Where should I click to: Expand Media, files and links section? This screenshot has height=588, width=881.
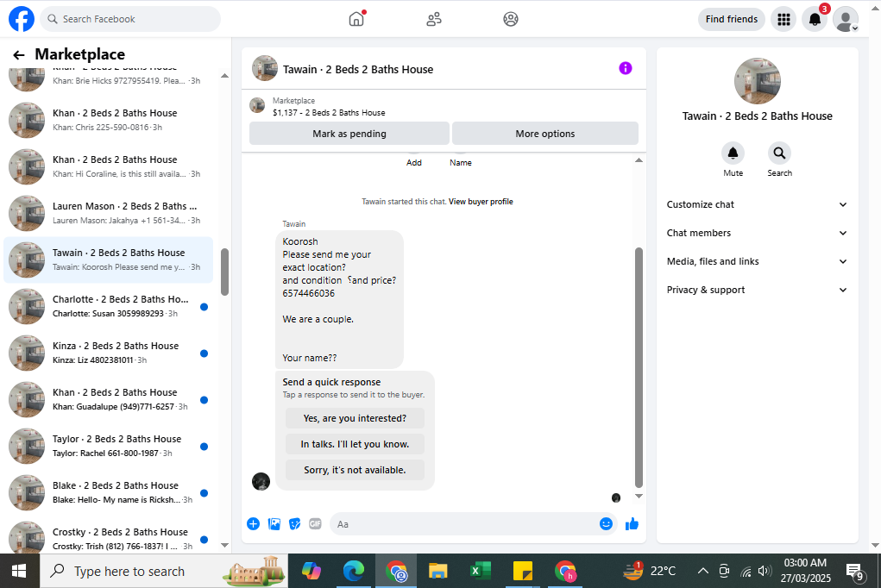[757, 261]
